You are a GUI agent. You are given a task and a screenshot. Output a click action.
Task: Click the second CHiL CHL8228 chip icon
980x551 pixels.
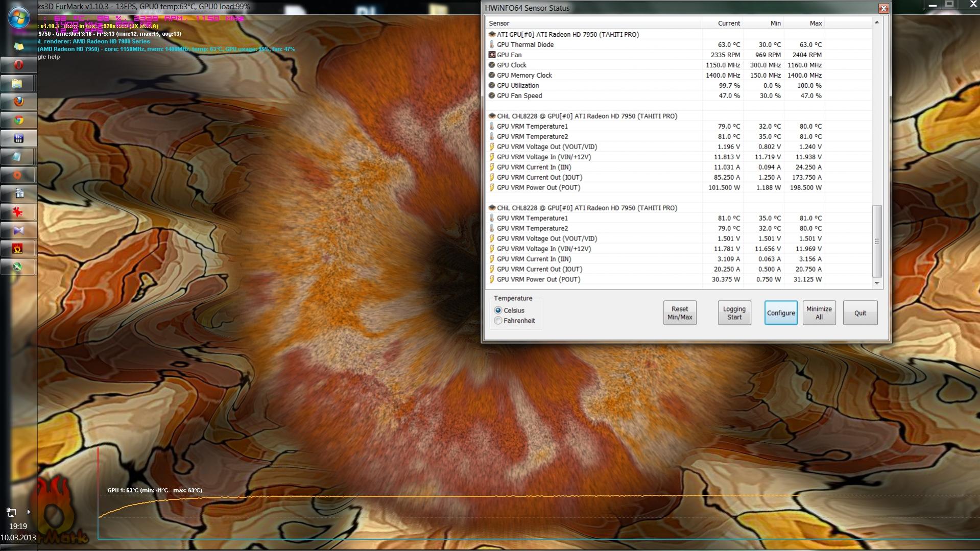pos(492,208)
